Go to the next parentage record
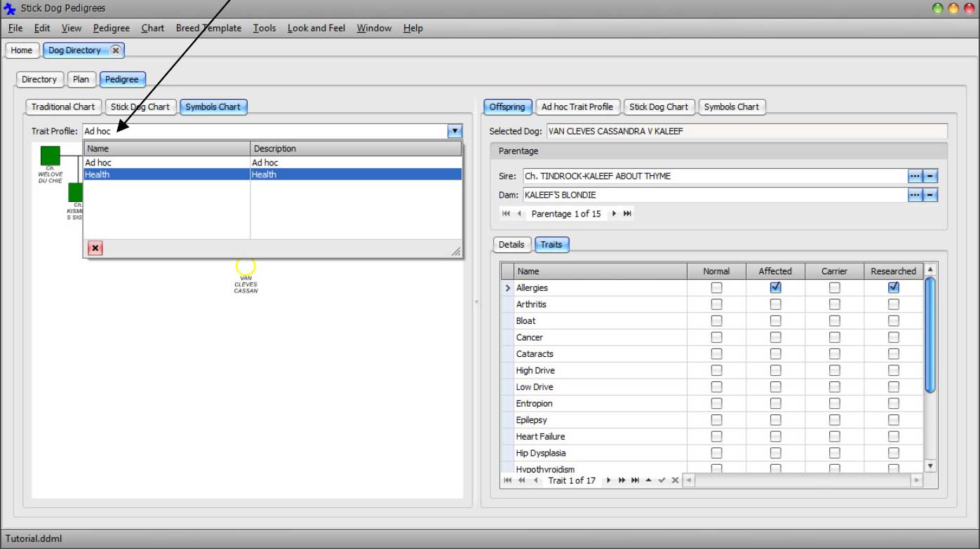Viewport: 980px width, 549px height. tap(615, 214)
